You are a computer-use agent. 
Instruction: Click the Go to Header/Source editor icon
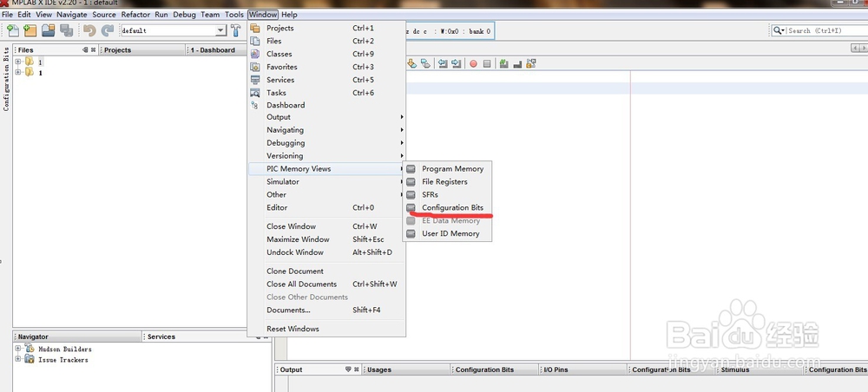(531, 63)
